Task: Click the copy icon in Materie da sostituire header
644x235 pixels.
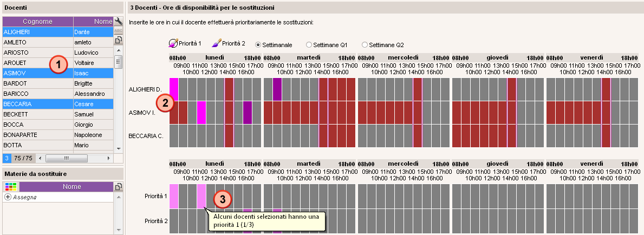Action: click(118, 187)
